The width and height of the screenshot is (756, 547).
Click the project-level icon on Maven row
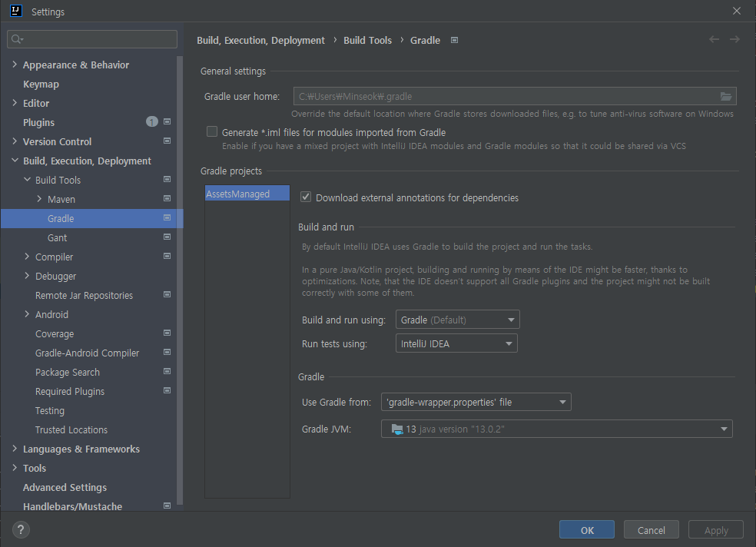pos(167,198)
